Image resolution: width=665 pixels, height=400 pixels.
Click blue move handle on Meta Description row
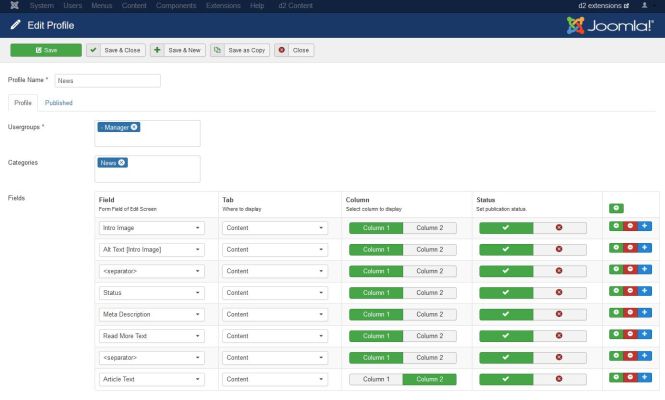(x=644, y=313)
